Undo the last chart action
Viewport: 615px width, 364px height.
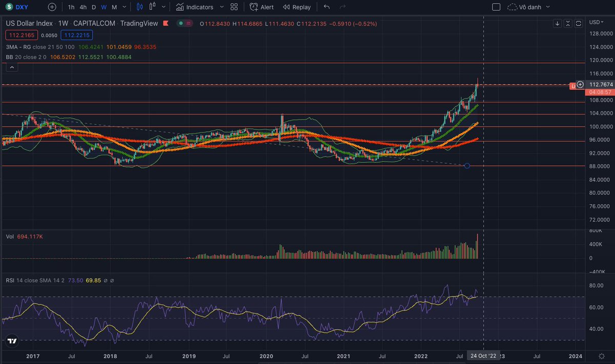pos(327,7)
